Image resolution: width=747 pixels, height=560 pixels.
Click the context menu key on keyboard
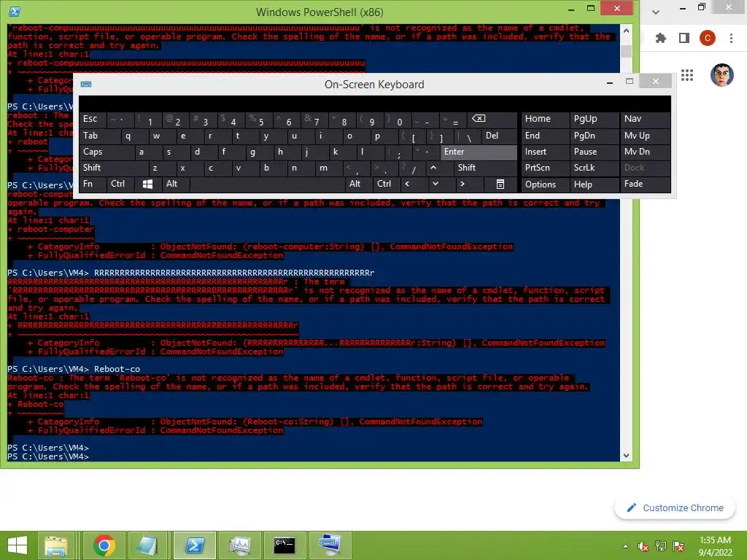(x=500, y=184)
